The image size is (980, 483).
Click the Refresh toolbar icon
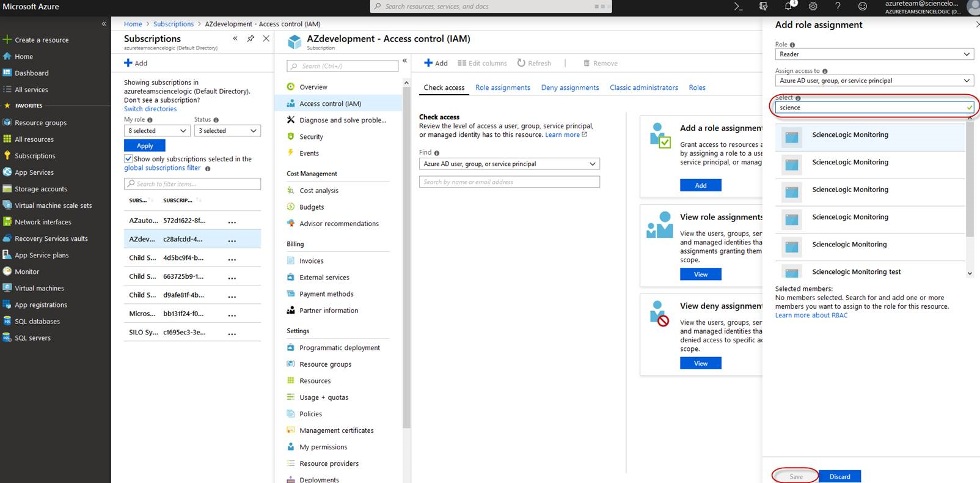click(534, 63)
